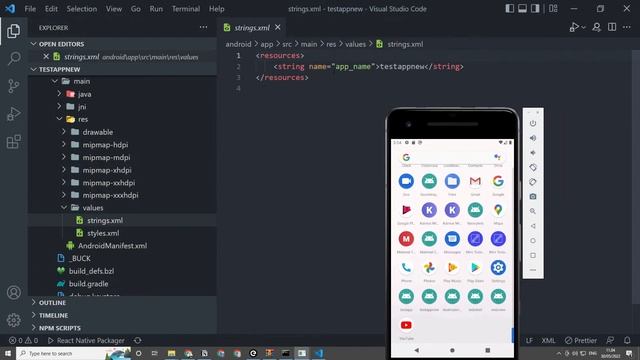Click the emulator sidebar back triangle button
Screen dimensions: 640x360
click(533, 226)
